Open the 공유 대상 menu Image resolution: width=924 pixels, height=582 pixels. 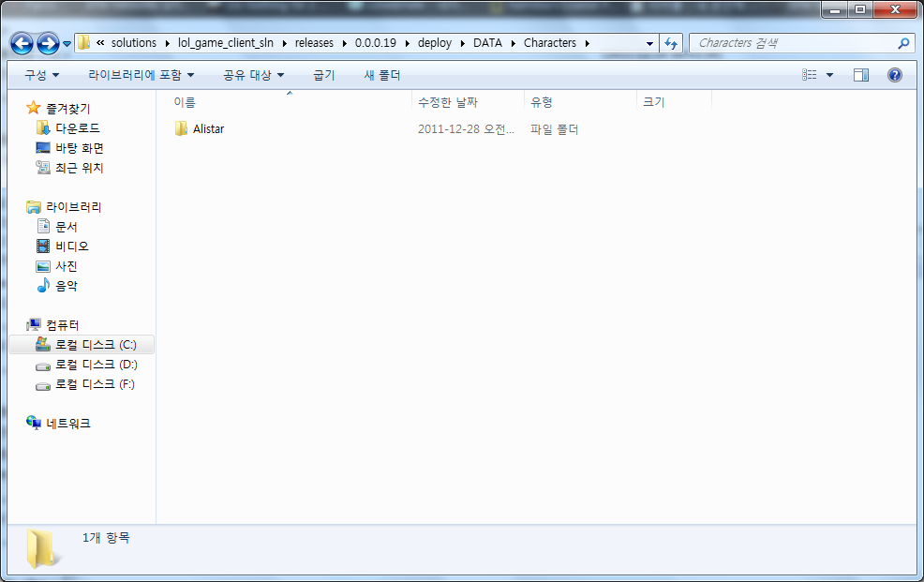[x=253, y=75]
